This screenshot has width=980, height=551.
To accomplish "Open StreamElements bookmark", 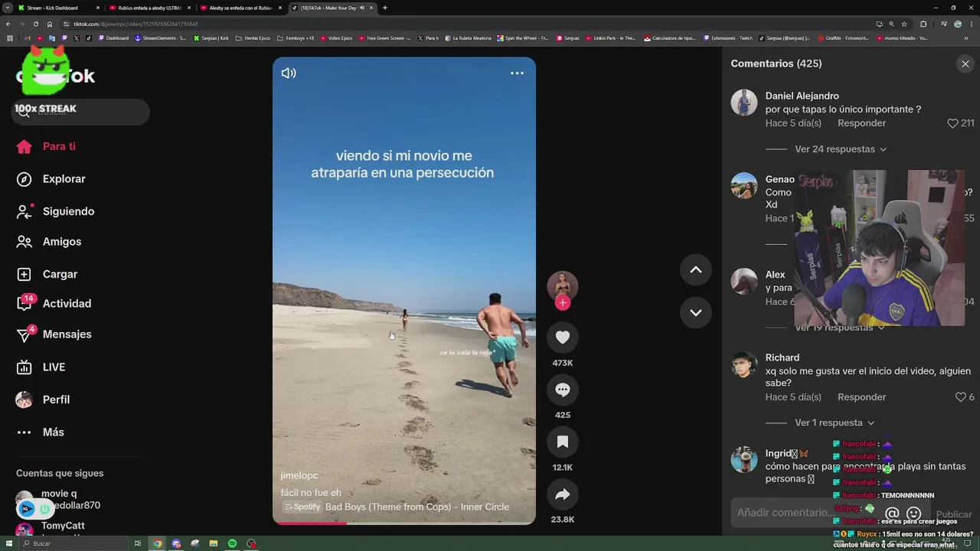I will coord(160,38).
